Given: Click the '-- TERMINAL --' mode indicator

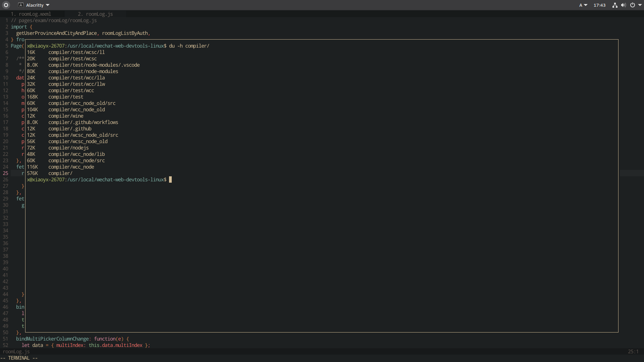Looking at the screenshot, I should [19, 358].
